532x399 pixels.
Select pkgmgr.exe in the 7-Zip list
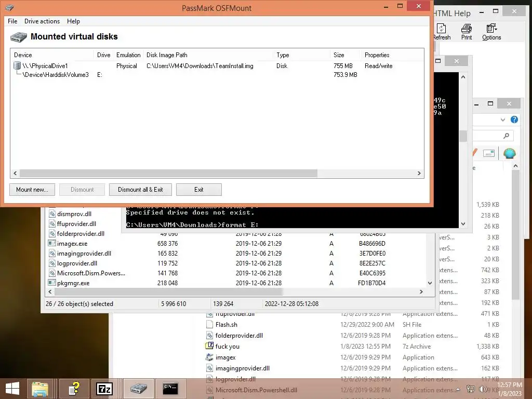click(x=73, y=283)
